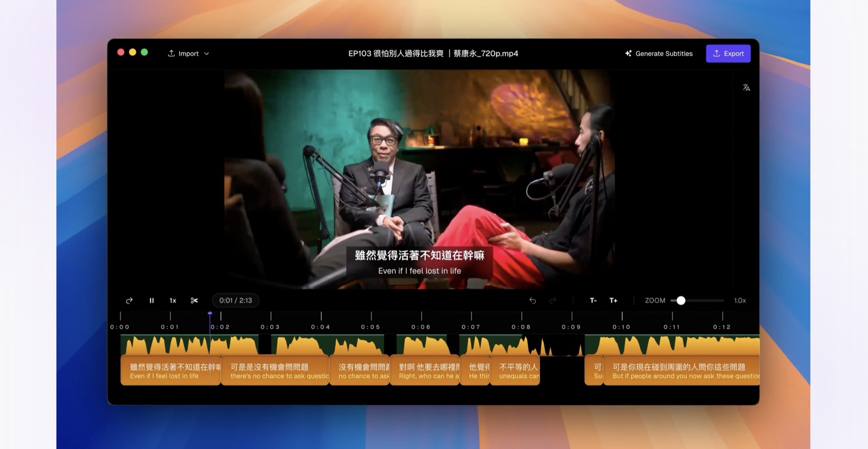868x449 pixels.
Task: Click the Generate Subtitles button
Action: [x=659, y=53]
